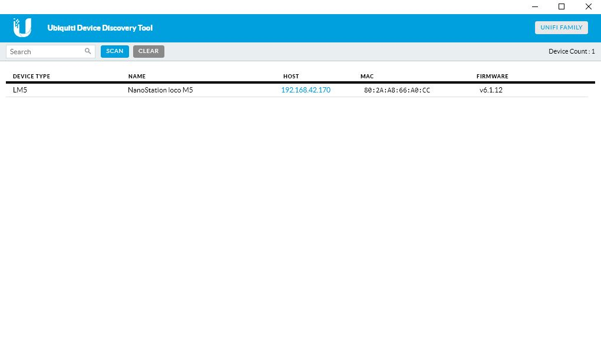The width and height of the screenshot is (601, 364).
Task: Sort by DEVICE TYPE column header
Action: coord(31,76)
